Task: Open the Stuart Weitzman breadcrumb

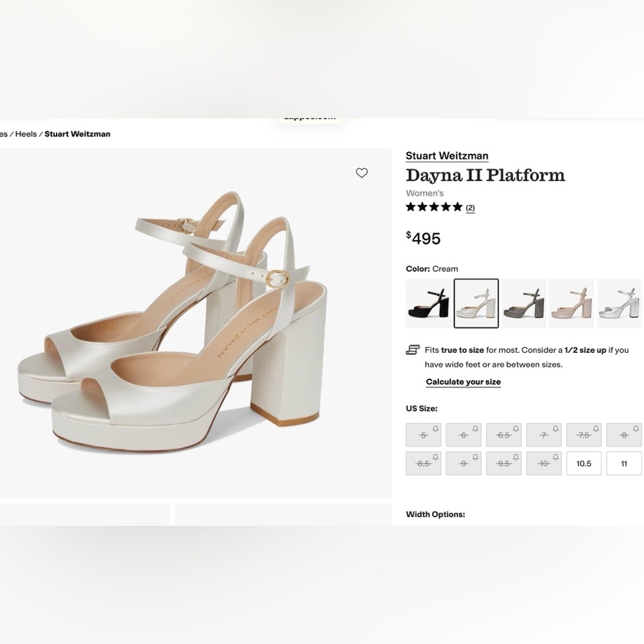Action: click(78, 134)
